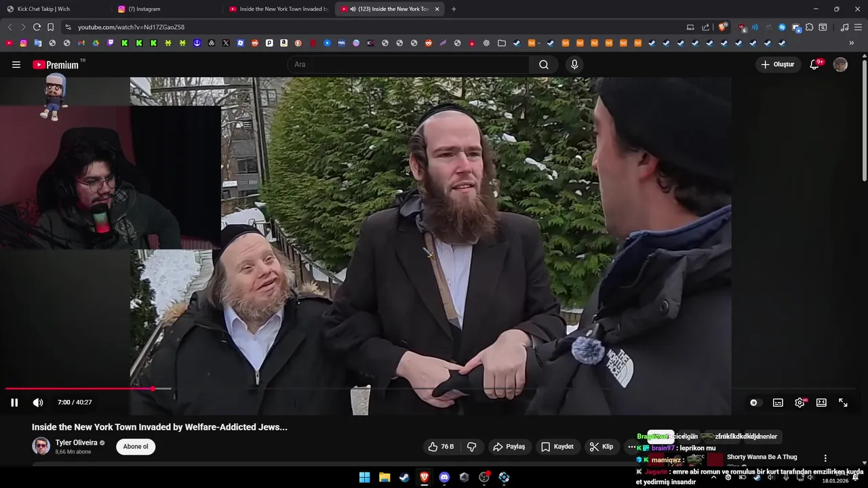Toggle subtitles (captions) in the player
868x488 pixels.
coord(778,403)
